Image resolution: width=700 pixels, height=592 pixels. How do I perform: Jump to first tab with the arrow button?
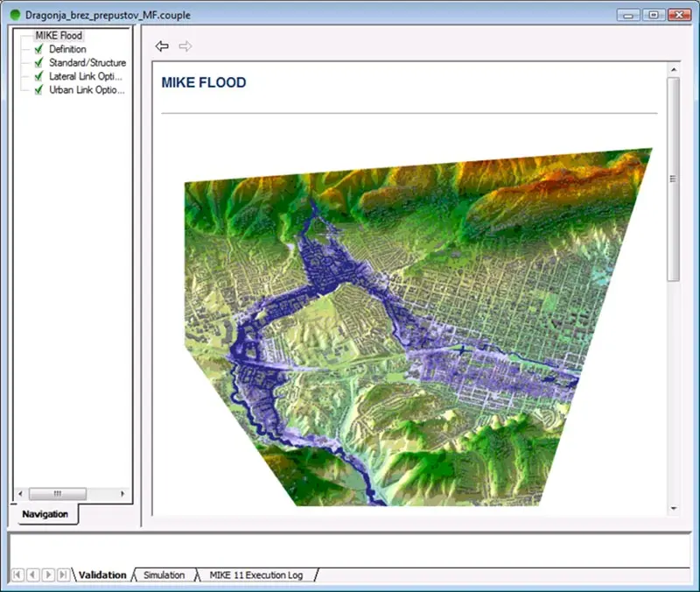coord(17,574)
